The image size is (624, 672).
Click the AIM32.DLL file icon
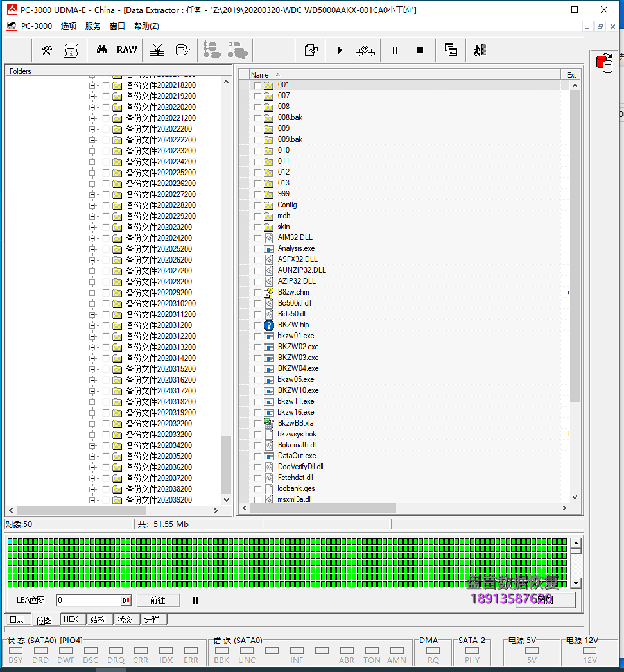click(x=269, y=238)
